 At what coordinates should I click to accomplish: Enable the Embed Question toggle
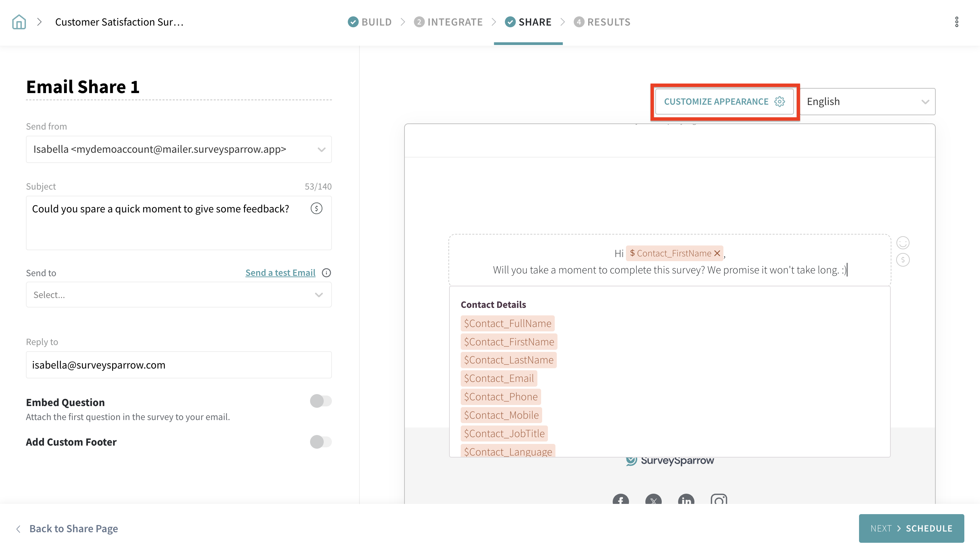[x=320, y=401]
